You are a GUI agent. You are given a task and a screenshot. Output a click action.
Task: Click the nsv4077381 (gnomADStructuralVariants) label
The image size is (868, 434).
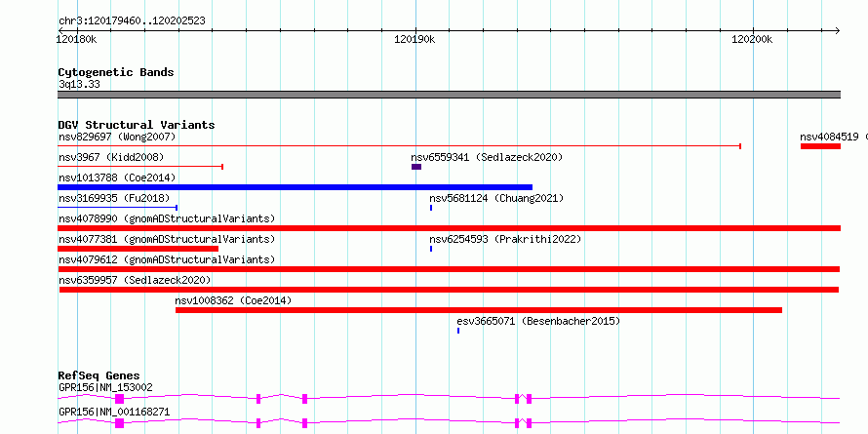coord(167,239)
